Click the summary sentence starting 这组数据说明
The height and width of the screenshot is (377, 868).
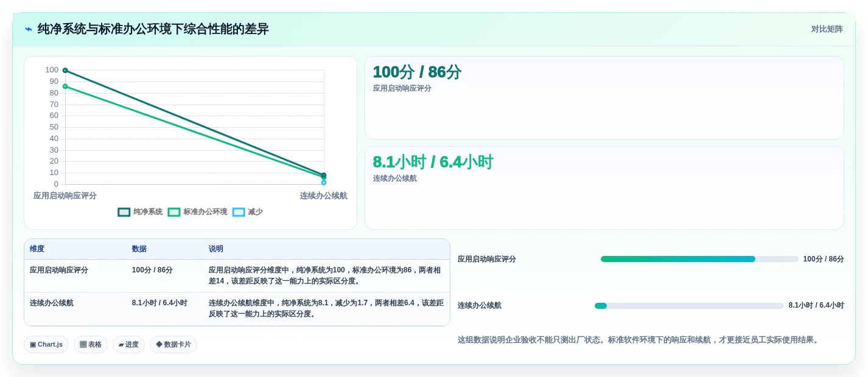tap(639, 340)
